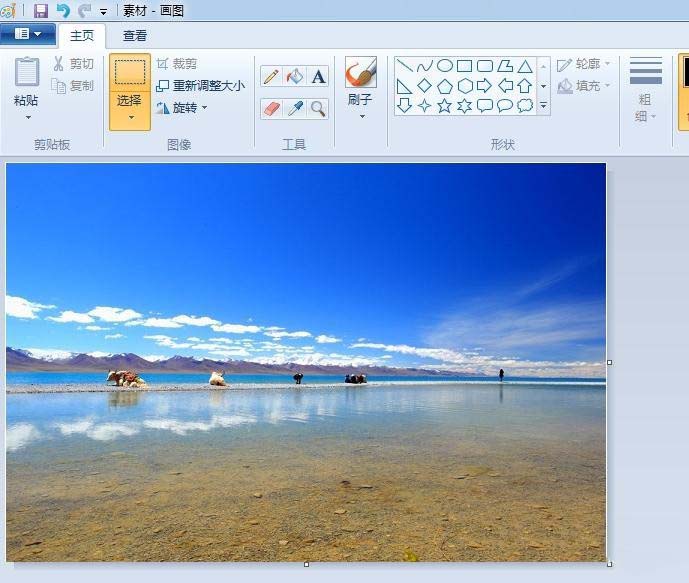Choose the triangle shape
The height and width of the screenshot is (583, 689).
(525, 66)
